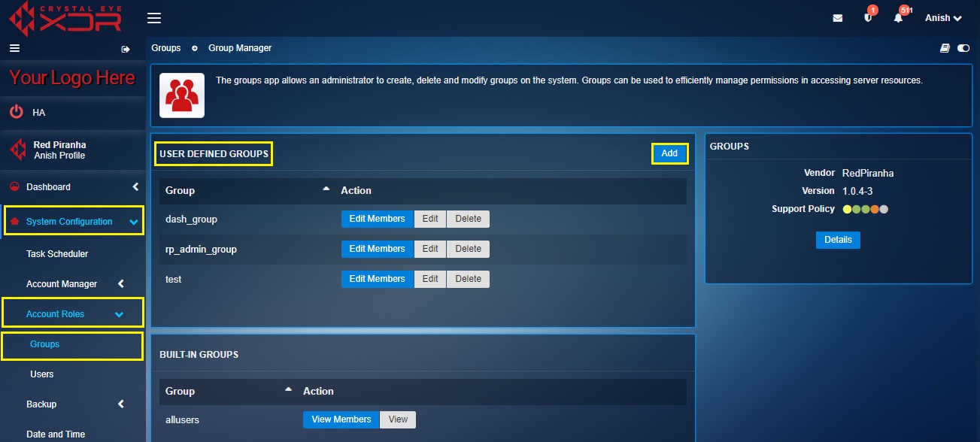Edit the rp_admin_group group
This screenshot has height=442, width=980.
tap(430, 249)
